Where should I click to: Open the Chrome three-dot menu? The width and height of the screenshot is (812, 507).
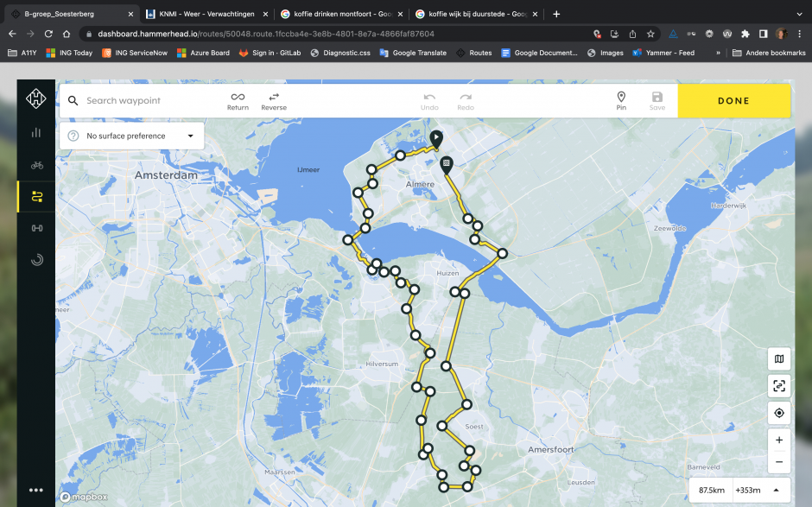pos(800,34)
